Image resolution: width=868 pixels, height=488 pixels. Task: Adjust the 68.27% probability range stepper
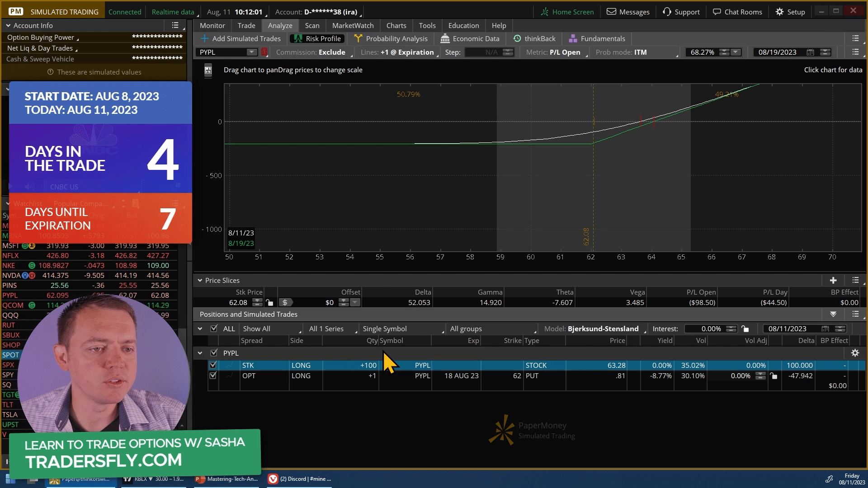pos(724,52)
